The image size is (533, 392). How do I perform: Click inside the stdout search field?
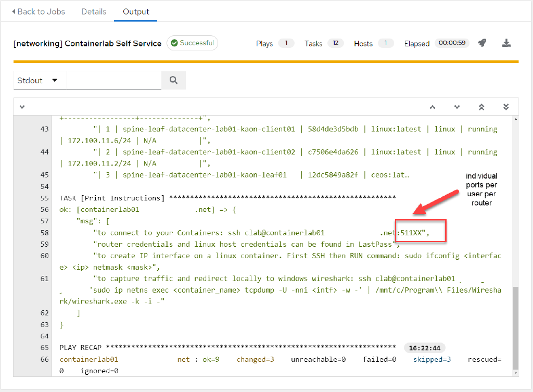(115, 80)
